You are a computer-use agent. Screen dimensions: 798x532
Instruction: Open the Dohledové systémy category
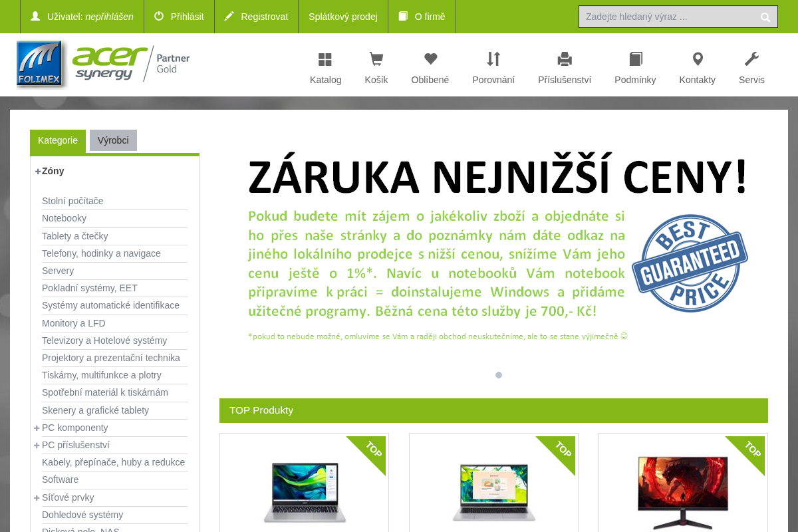pos(82,515)
